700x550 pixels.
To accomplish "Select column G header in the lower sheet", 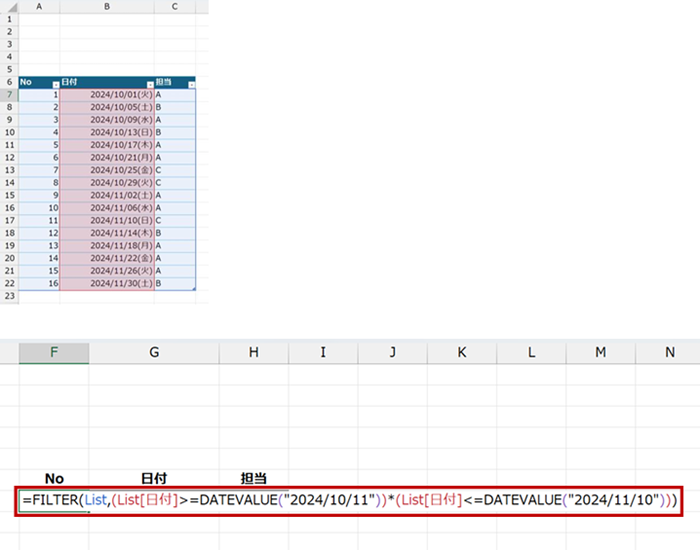I will (154, 353).
